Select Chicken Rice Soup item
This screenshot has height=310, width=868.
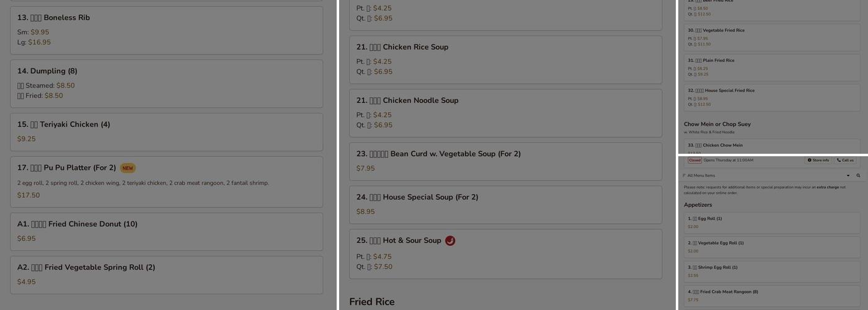(505, 59)
